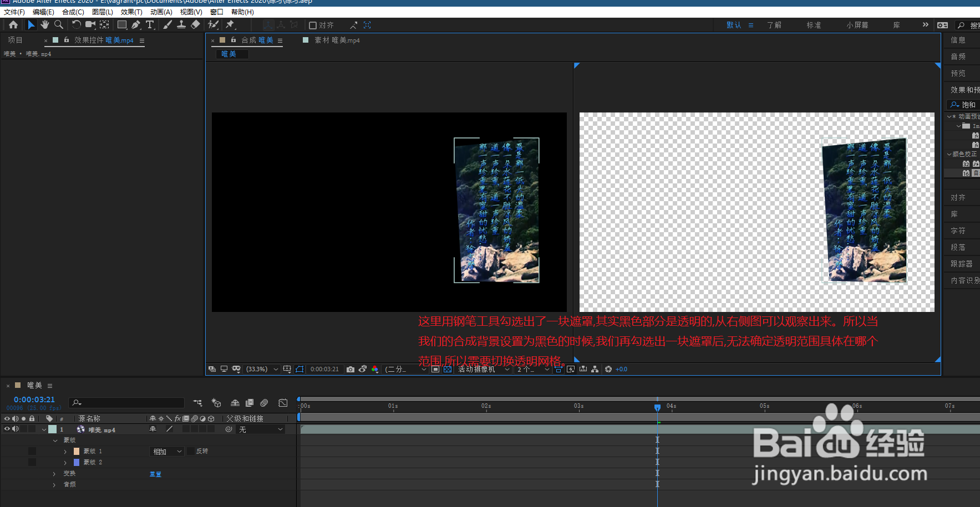This screenshot has height=507, width=980.
Task: Select the Zoom magnifier tool
Action: pos(59,25)
